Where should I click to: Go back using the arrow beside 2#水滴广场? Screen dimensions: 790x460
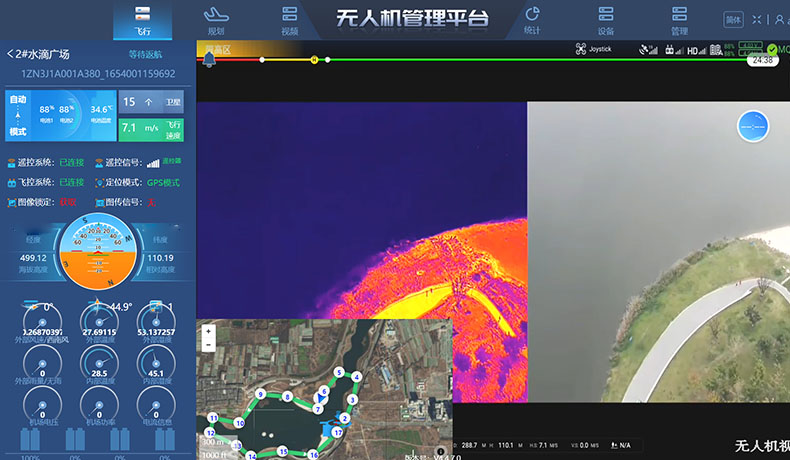[x=10, y=54]
